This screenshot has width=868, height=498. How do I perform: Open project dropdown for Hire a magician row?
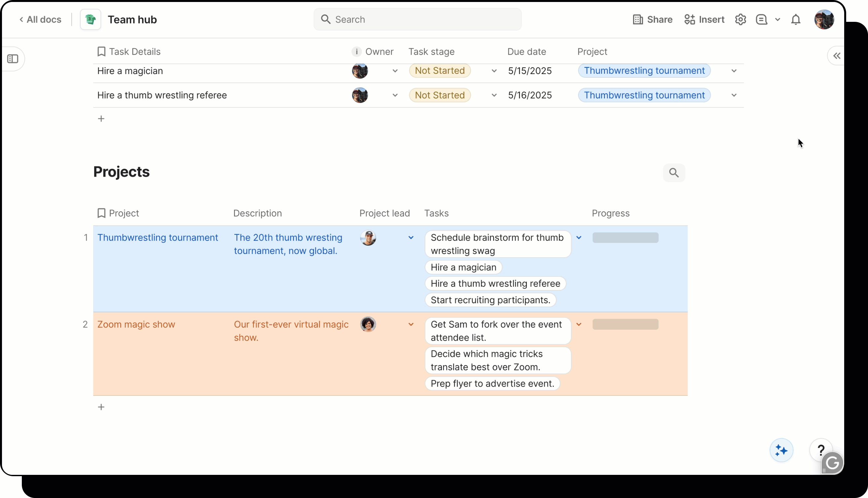734,71
